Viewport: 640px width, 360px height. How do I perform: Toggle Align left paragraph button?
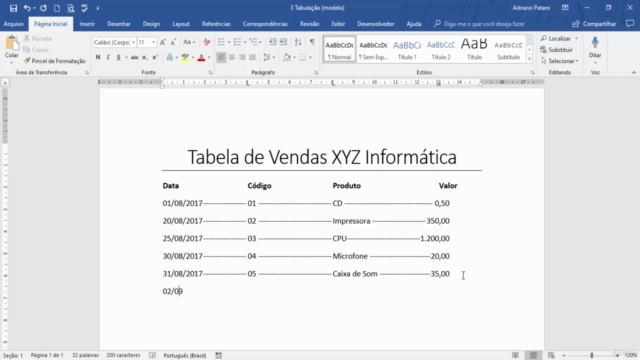[221, 57]
